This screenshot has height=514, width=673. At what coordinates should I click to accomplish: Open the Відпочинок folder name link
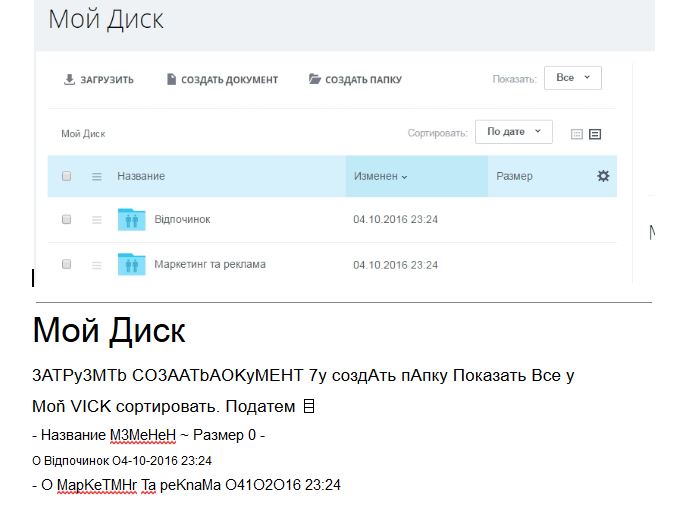coord(182,219)
